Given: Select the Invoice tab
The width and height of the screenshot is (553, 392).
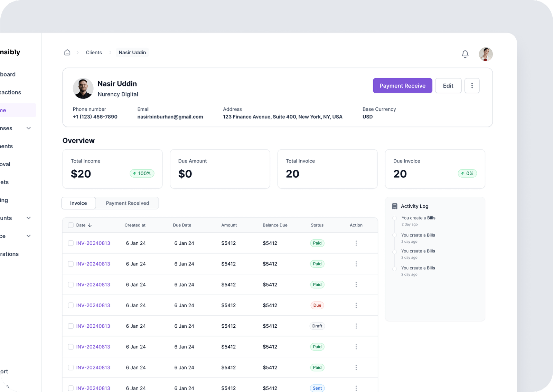Looking at the screenshot, I should point(78,203).
